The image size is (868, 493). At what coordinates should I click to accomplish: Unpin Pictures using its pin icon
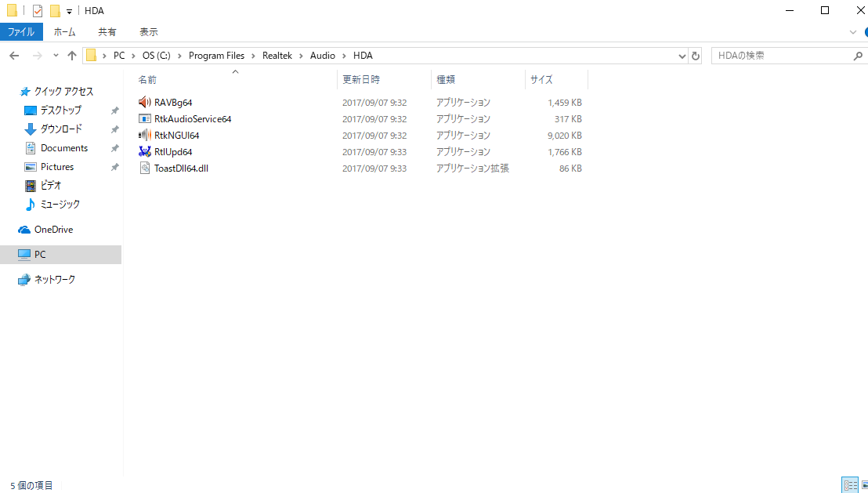[114, 167]
